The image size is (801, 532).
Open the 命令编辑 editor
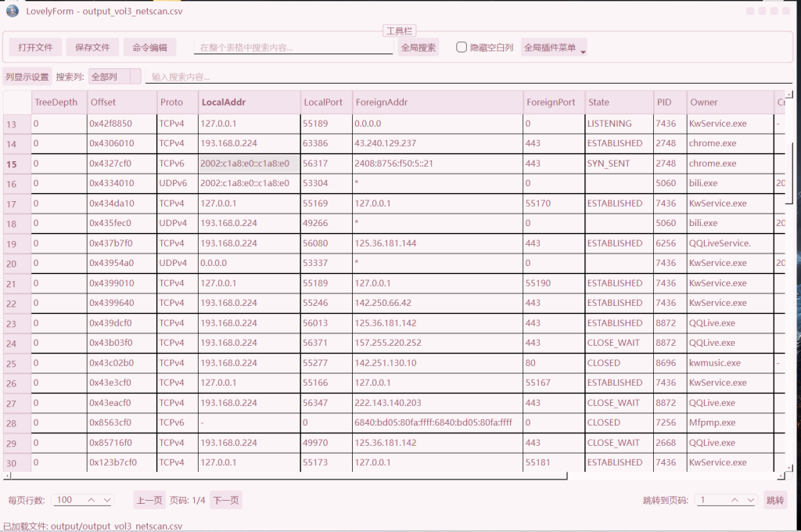(x=149, y=48)
